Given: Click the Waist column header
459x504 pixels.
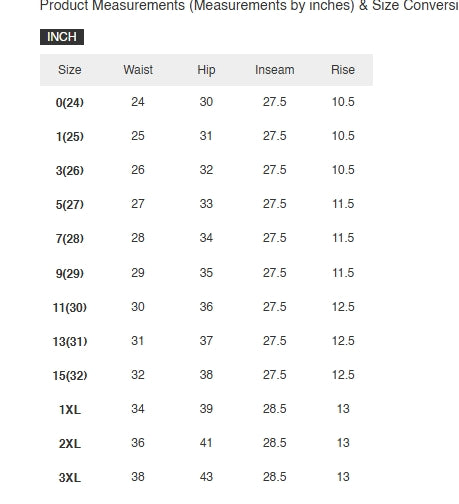Looking at the screenshot, I should tap(138, 70).
